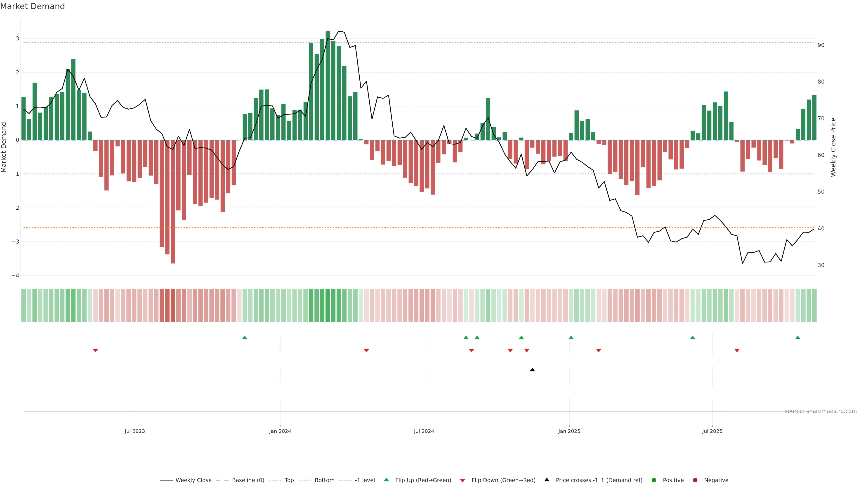The height and width of the screenshot is (488, 868).
Task: Click the source: sharemaestro.com text
Action: (x=821, y=411)
